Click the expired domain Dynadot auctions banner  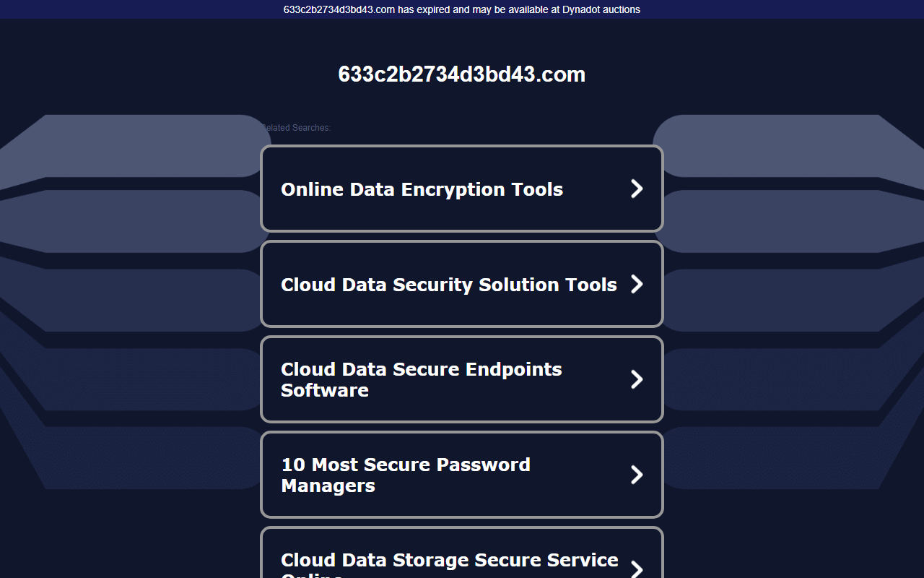point(462,9)
